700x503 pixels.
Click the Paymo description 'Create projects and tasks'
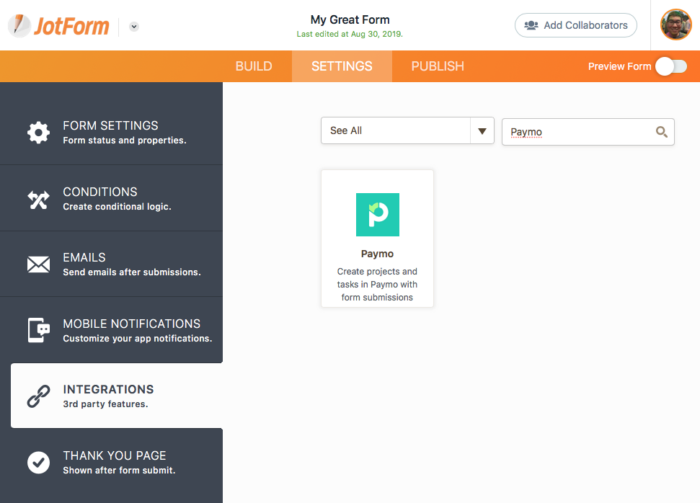click(377, 284)
